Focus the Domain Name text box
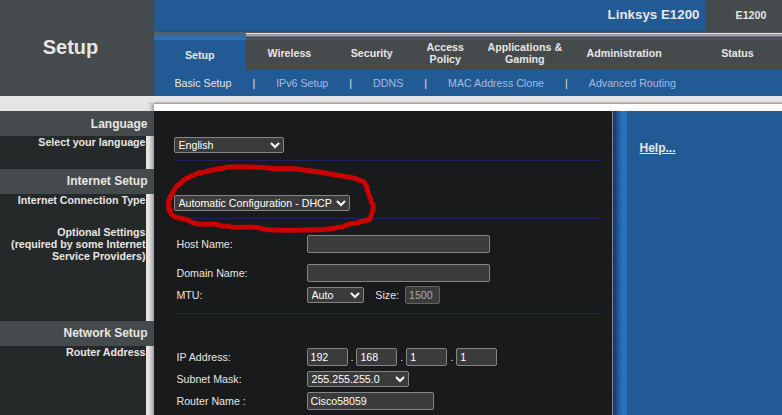Image resolution: width=782 pixels, height=415 pixels. [398, 273]
